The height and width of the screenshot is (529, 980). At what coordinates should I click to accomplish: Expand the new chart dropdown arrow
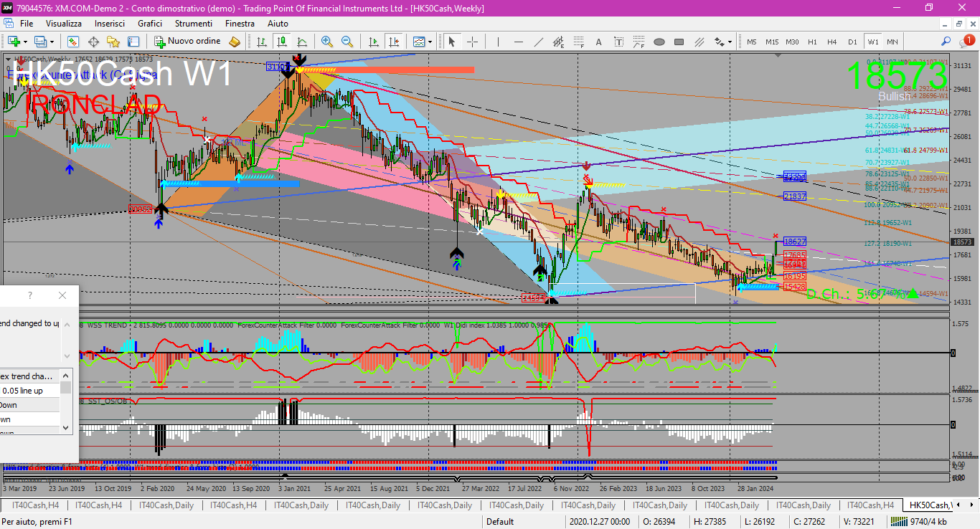[24, 42]
